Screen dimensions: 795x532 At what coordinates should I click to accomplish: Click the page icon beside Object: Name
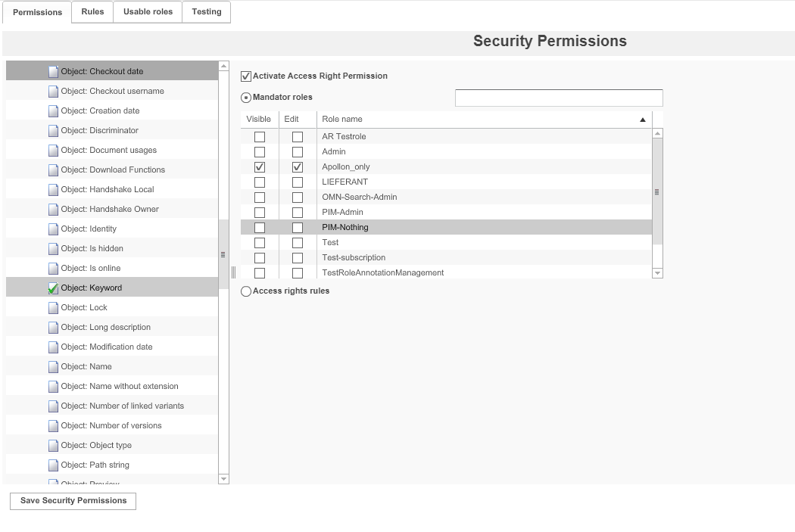point(52,366)
